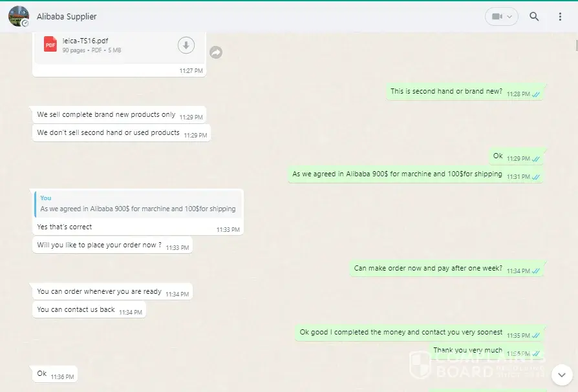Start a video call with camera icon

point(497,17)
